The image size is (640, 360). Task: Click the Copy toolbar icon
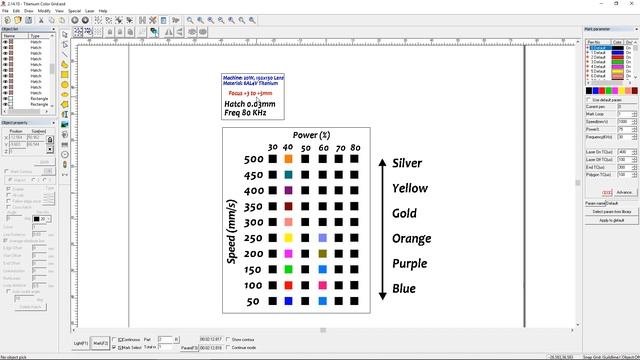click(x=51, y=20)
